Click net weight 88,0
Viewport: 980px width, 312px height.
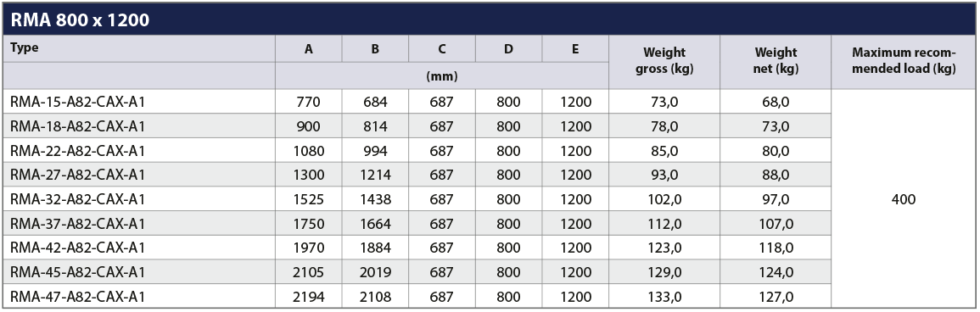coord(776,175)
